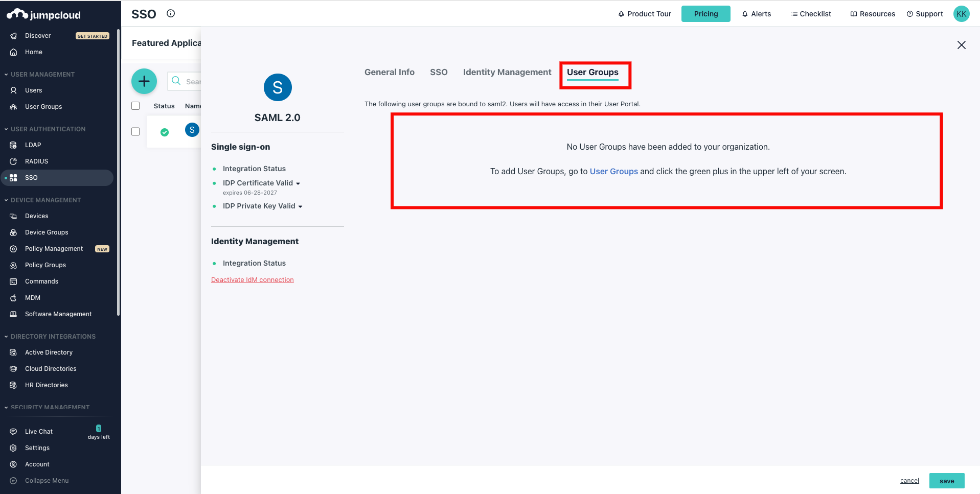Image resolution: width=980 pixels, height=494 pixels.
Task: Collapse Directory Integrations section
Action: click(50, 337)
